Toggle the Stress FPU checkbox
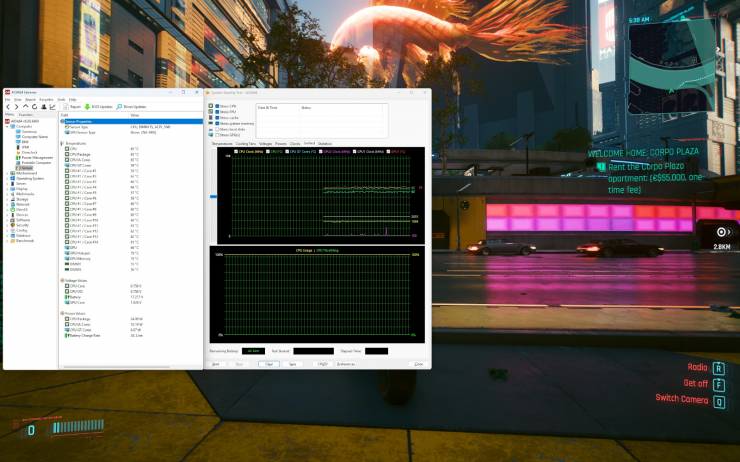Screen dimensions: 740x462 [x=217, y=112]
